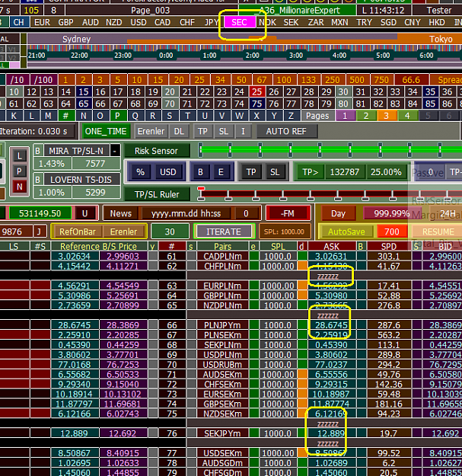Select the USDRUBm pair row
This screenshot has height=476, width=462.
223,365
